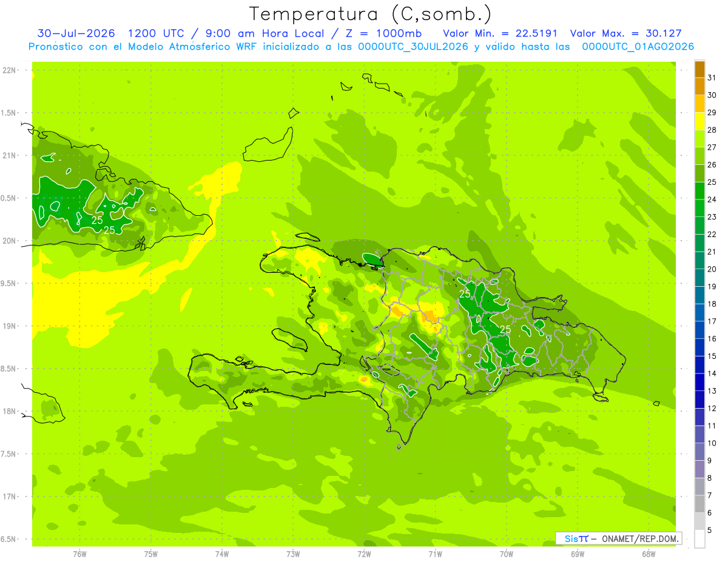Viewport: 728px width, 562px height.
Task: Click the '17N' latitude label
Action: coord(9,497)
